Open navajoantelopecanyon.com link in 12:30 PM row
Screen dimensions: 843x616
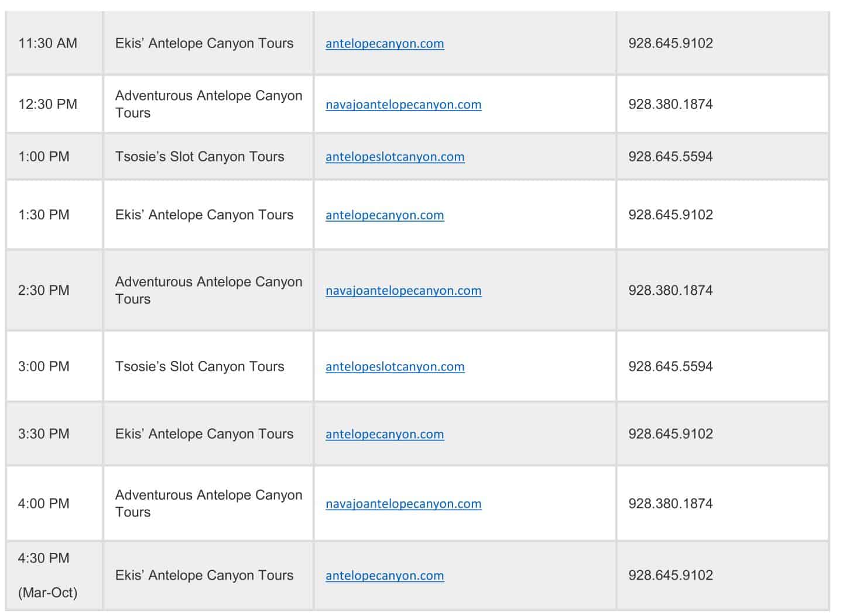pos(403,105)
